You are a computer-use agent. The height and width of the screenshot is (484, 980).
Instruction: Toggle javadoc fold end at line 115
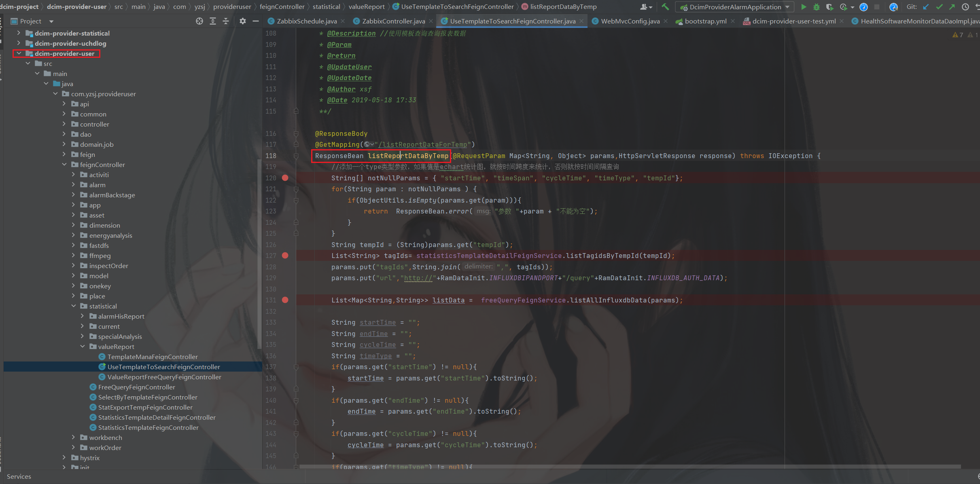click(x=296, y=111)
